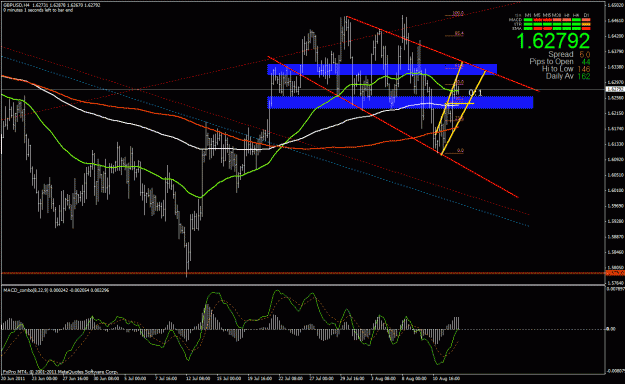Click the MACD row cell under D1
Viewport: 625px width, 384px height.
586,20
